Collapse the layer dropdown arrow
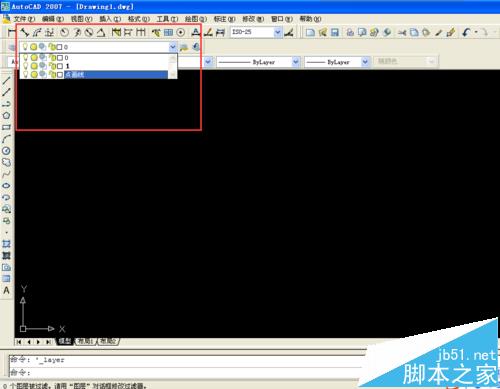 (x=172, y=47)
